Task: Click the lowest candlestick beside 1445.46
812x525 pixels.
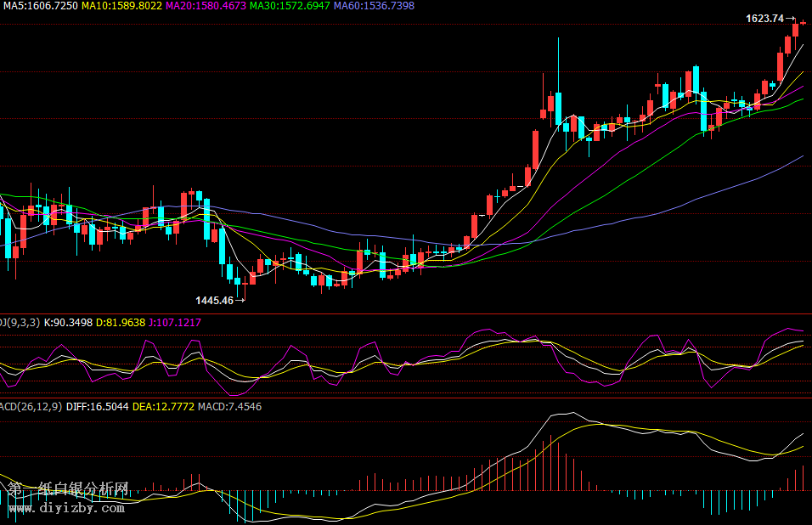Action: point(245,289)
